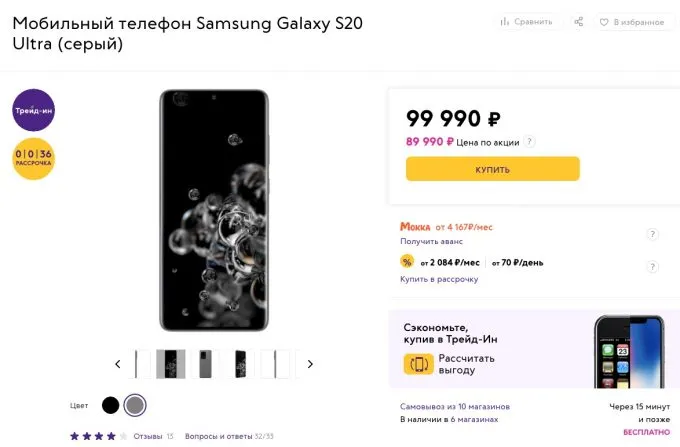Click the Купить в рассрочку link
The width and height of the screenshot is (680, 447).
coord(439,279)
